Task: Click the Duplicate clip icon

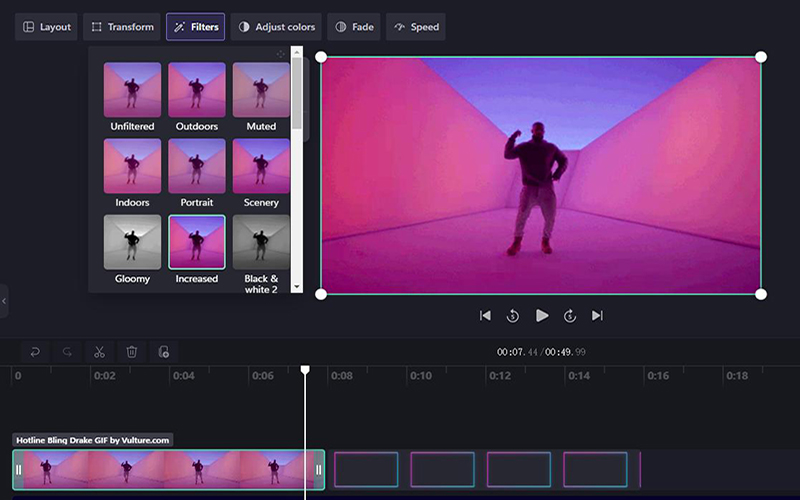Action: point(164,352)
